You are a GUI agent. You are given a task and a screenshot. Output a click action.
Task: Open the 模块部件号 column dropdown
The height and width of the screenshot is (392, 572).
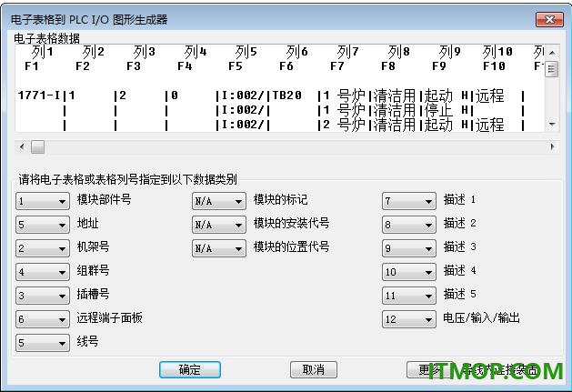(x=43, y=201)
